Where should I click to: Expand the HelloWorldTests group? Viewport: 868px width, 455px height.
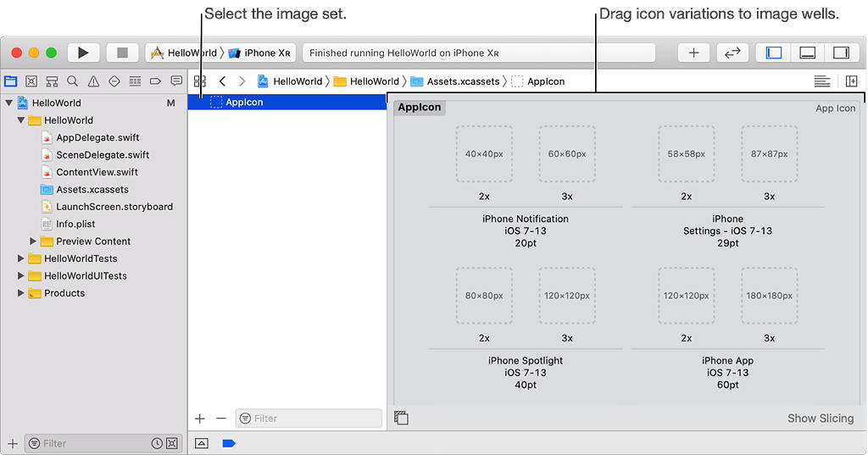tap(21, 258)
